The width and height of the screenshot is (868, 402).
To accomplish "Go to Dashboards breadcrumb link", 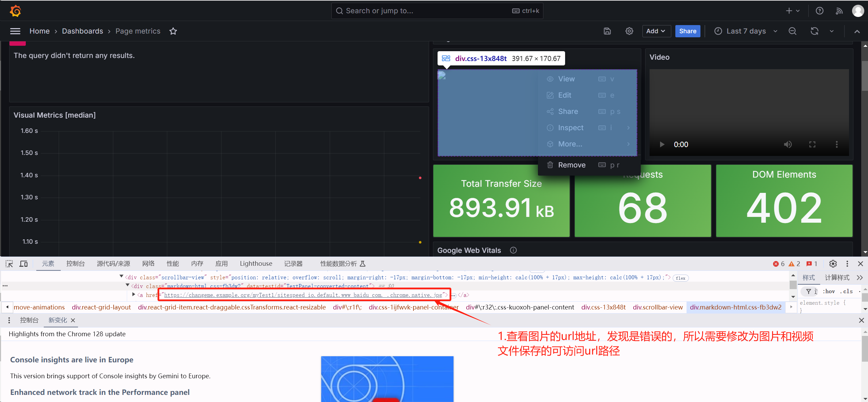I will tap(82, 31).
